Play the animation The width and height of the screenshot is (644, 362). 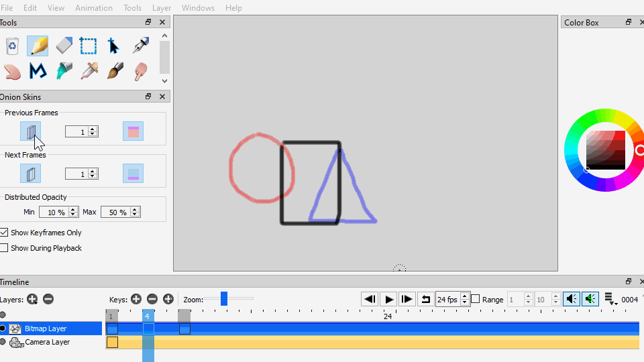pos(388,299)
